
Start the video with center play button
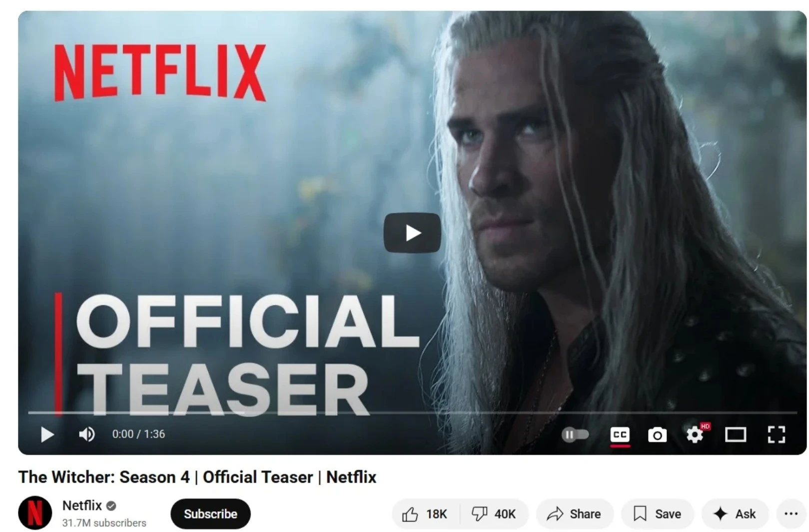coord(412,233)
